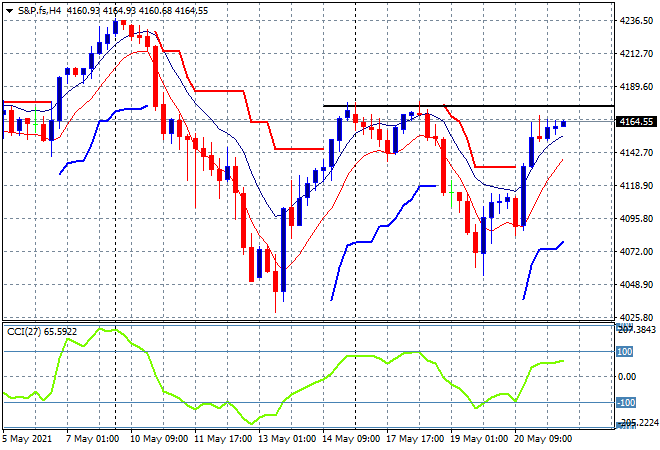Select the current price label 4164.55

(x=636, y=122)
